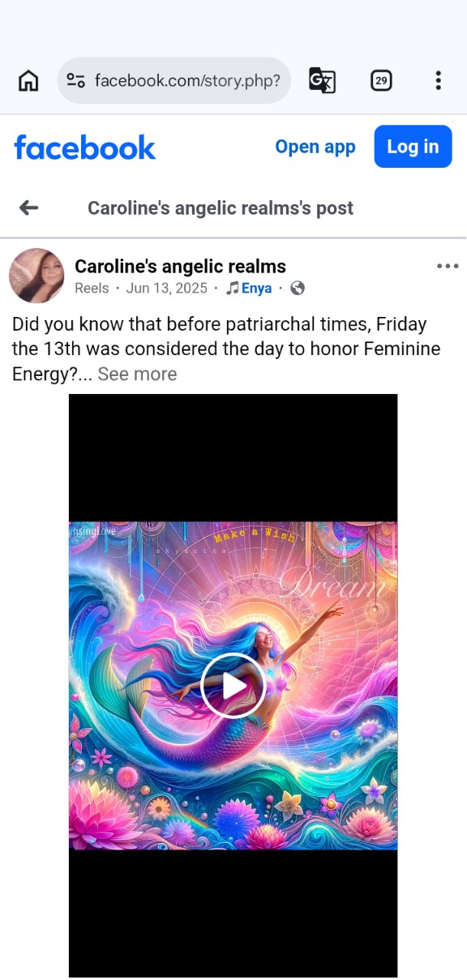The height and width of the screenshot is (980, 467).
Task: Go back using the arrow icon
Action: (x=29, y=208)
